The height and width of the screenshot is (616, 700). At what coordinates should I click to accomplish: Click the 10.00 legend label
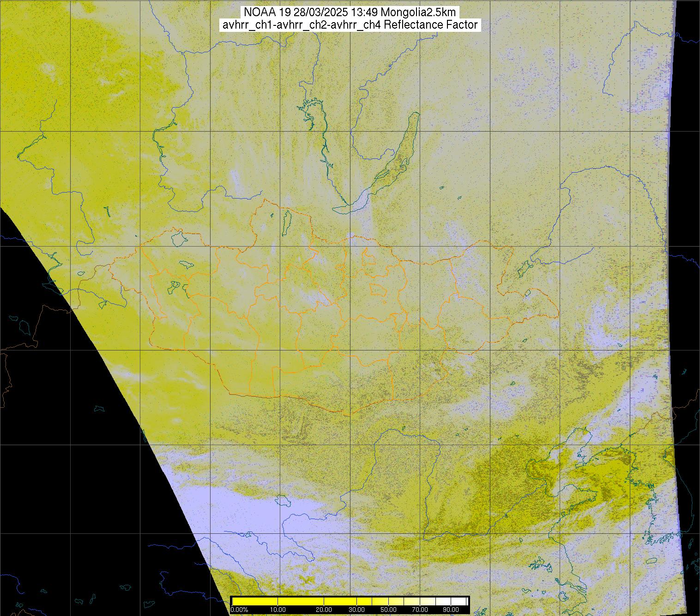tap(278, 610)
